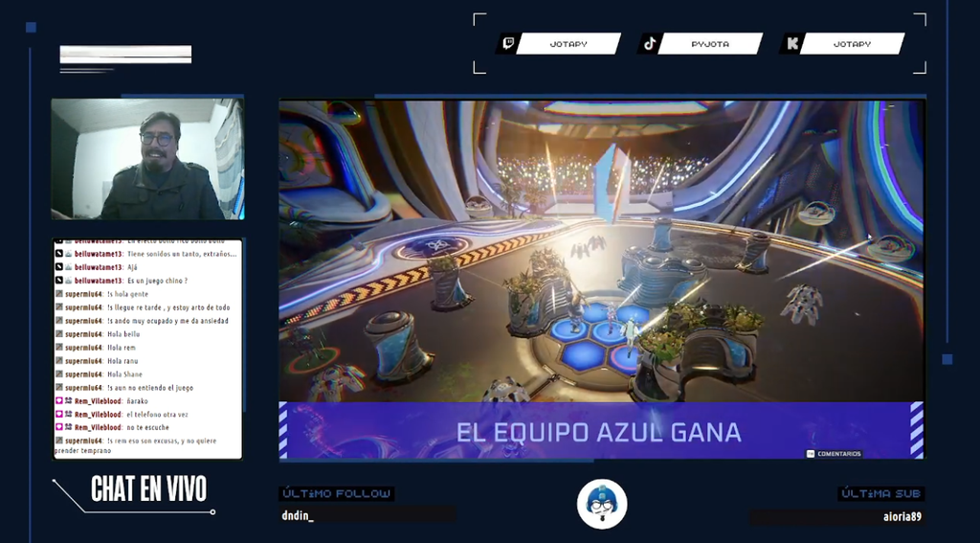Click message 'el telefono otra vez'
The height and width of the screenshot is (543, 980).
click(157, 414)
